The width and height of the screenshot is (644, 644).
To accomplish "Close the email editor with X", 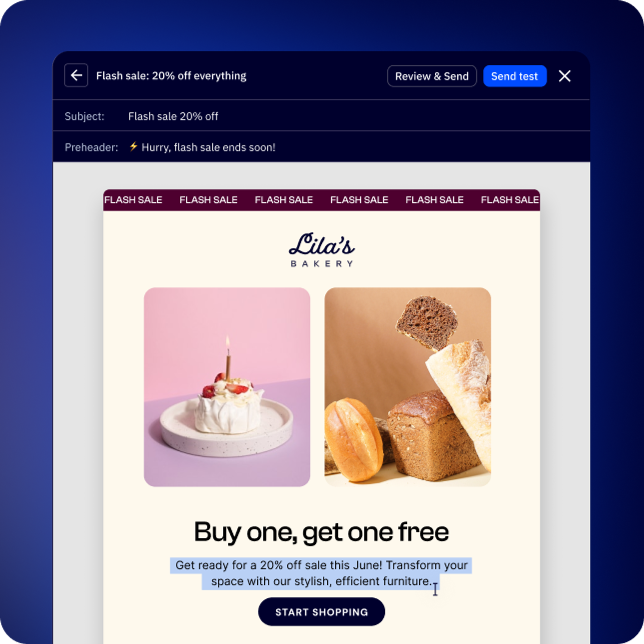I will click(565, 76).
